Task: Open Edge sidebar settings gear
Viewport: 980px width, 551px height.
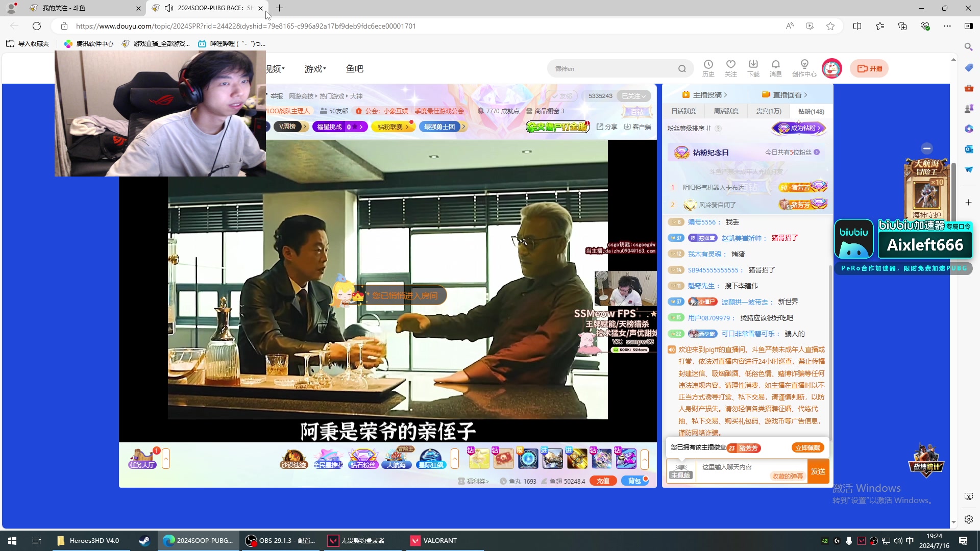Action: tap(969, 519)
